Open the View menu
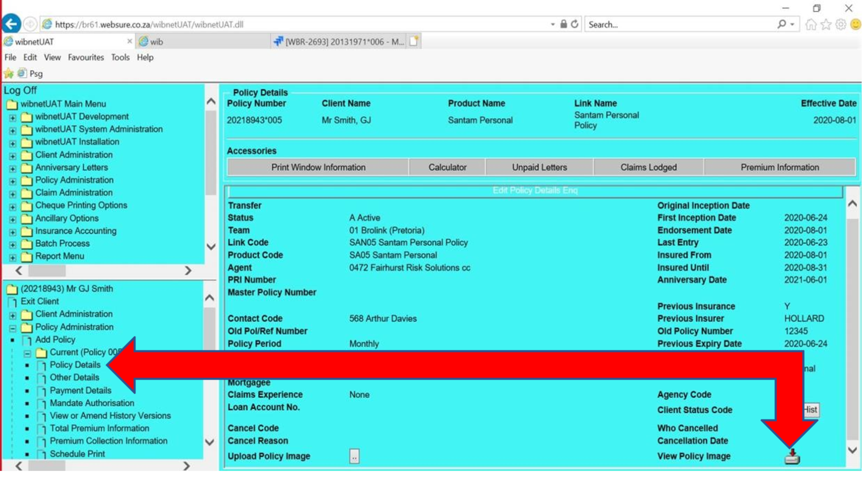This screenshot has width=868, height=484. tap(52, 57)
